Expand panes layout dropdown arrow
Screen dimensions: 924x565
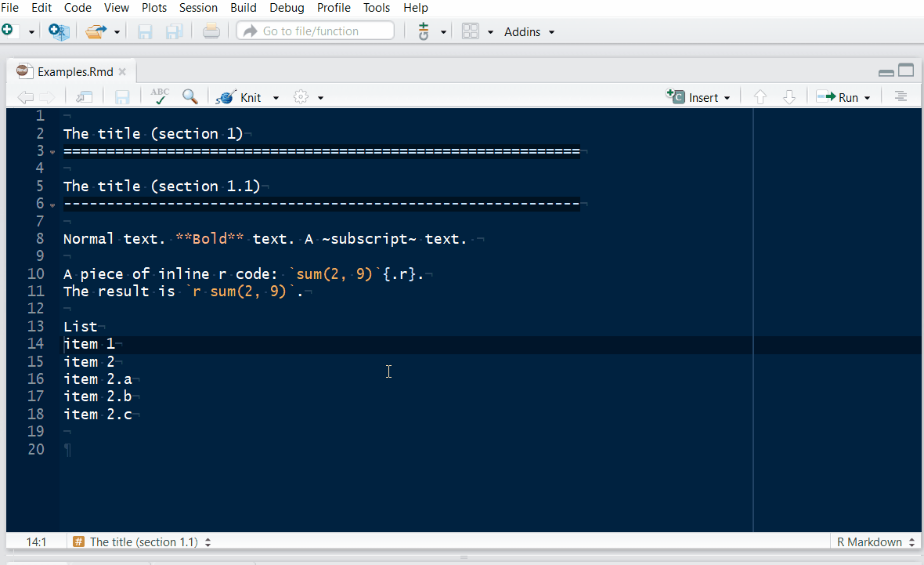tap(490, 32)
